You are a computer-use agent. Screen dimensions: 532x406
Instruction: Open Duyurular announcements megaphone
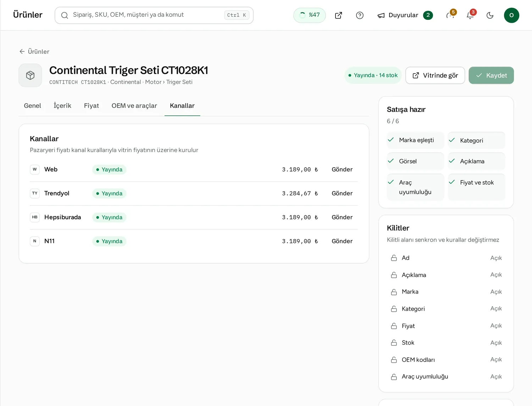(405, 15)
